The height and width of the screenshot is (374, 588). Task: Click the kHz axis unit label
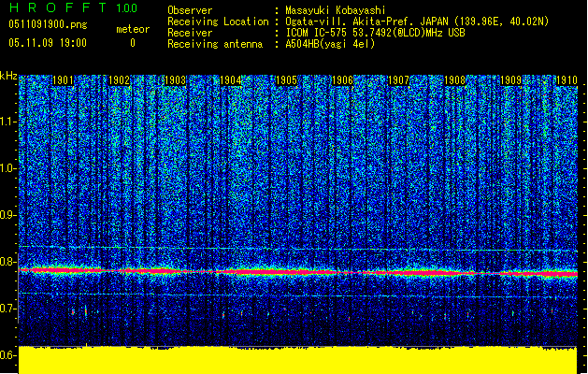[x=8, y=76]
